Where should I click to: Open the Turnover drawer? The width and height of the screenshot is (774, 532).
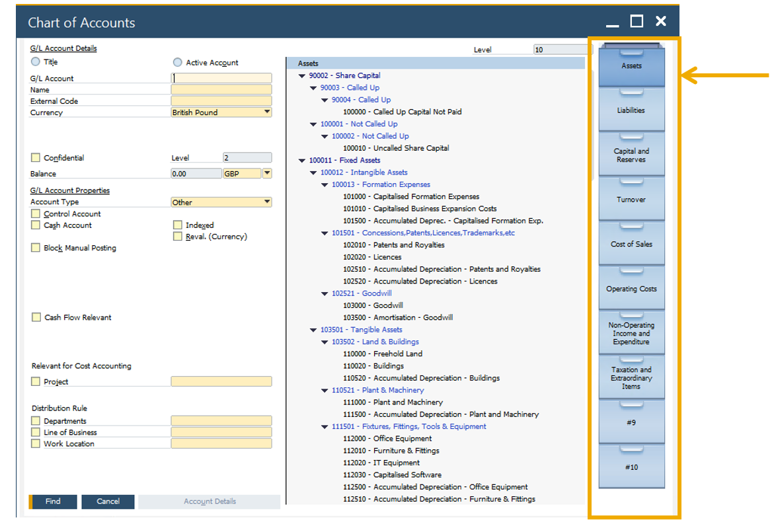tap(631, 200)
